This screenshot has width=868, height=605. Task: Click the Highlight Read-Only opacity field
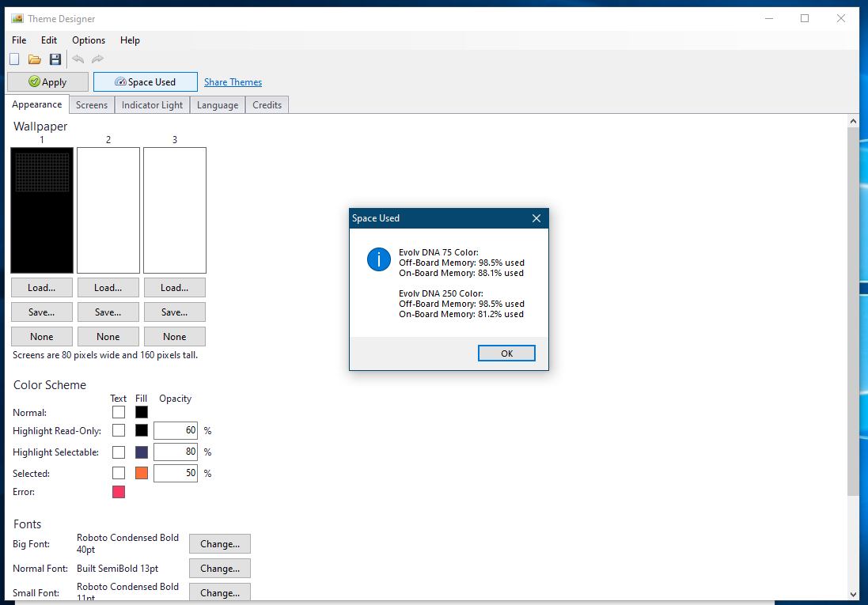click(x=176, y=431)
